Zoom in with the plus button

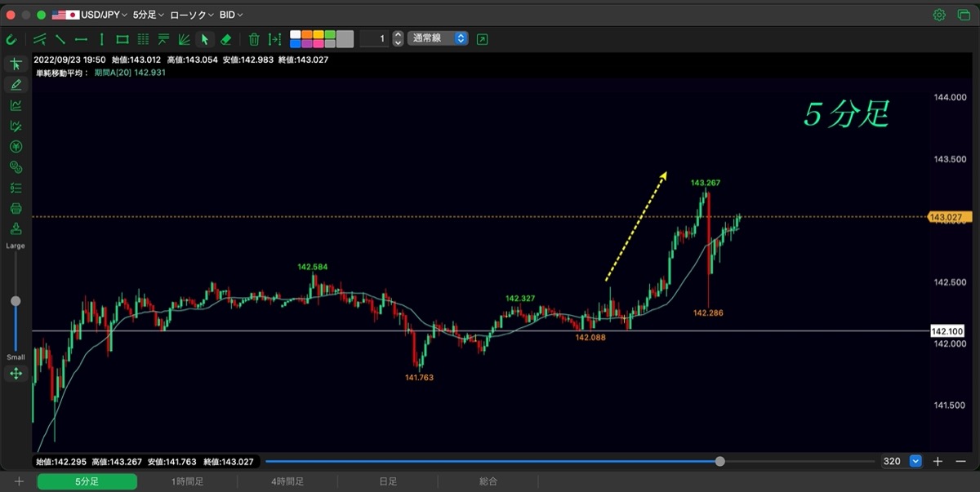point(938,461)
